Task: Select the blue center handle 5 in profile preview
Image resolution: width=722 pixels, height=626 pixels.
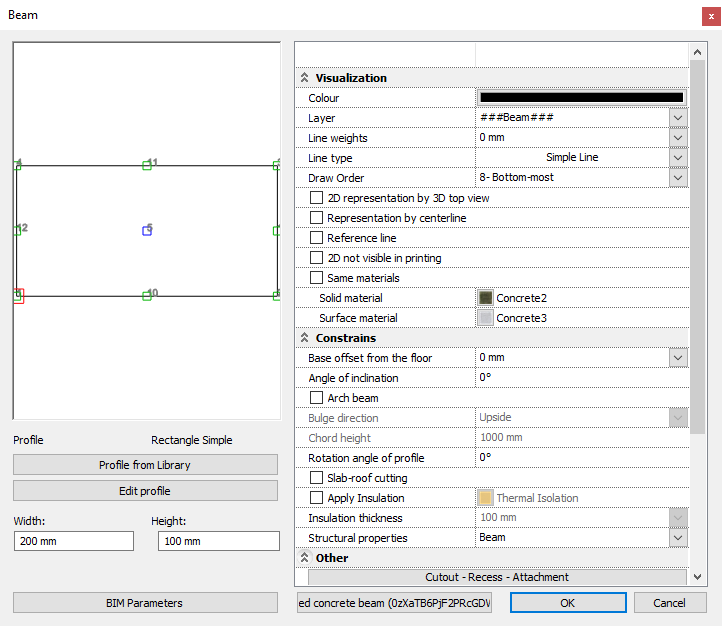Action: 147,231
